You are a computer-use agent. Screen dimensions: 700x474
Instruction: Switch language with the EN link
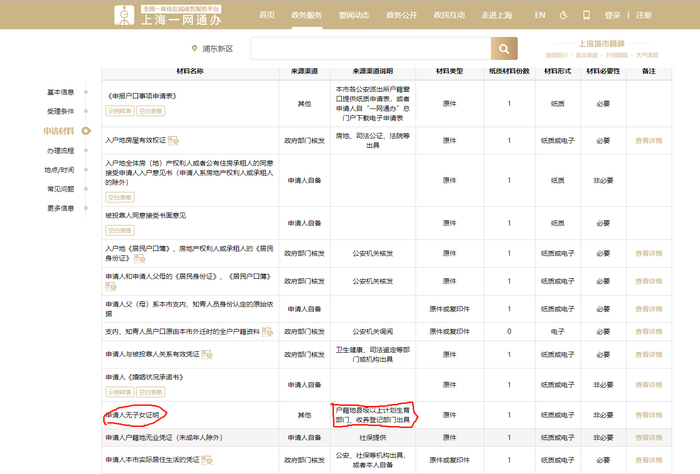540,15
